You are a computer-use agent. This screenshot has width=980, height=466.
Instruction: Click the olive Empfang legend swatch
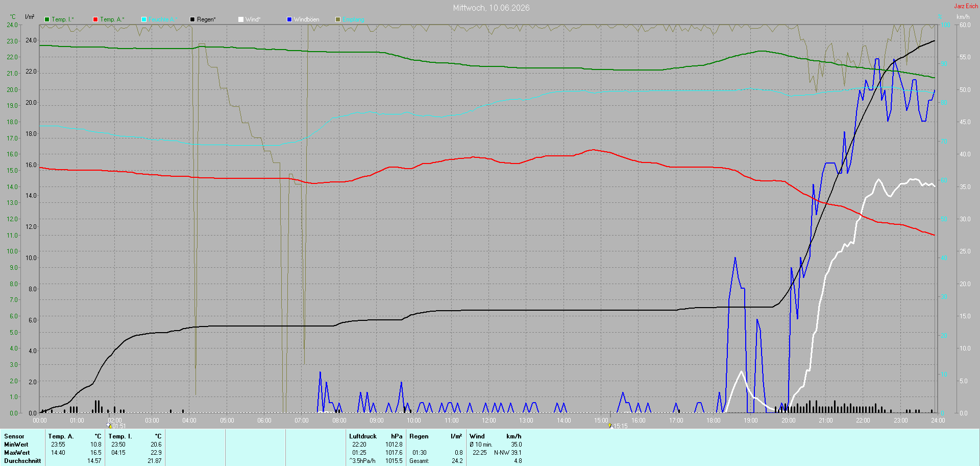[x=338, y=19]
